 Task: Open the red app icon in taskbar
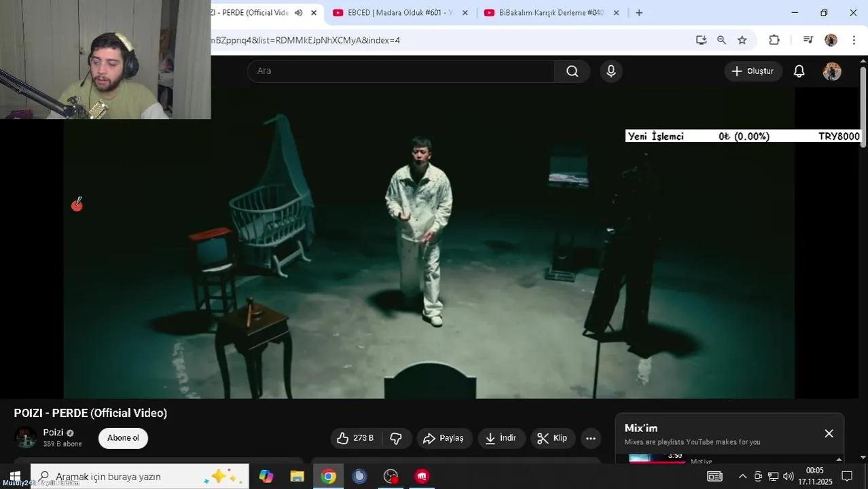coord(422,476)
